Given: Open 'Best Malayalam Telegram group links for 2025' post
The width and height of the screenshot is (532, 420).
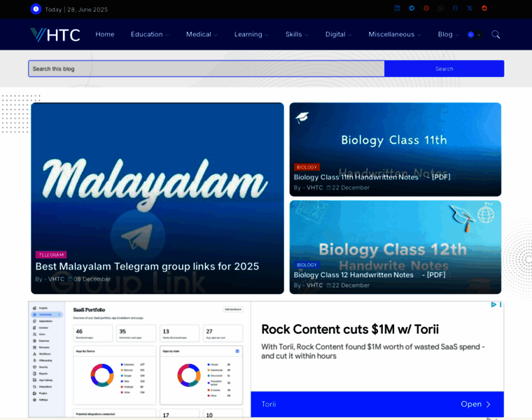Looking at the screenshot, I should 147,266.
